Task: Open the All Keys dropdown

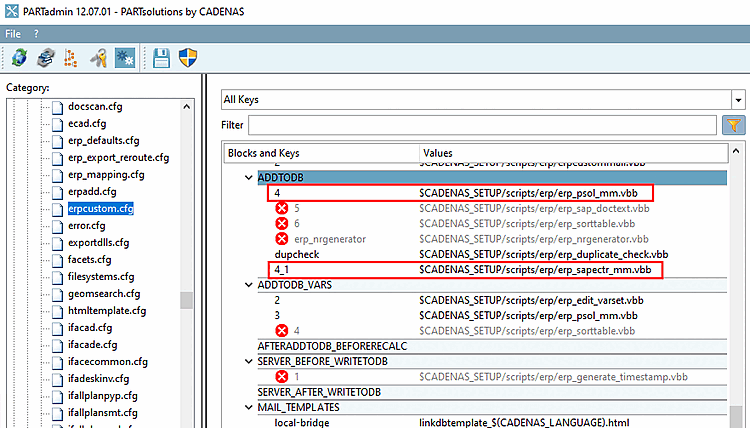Action: [x=738, y=100]
